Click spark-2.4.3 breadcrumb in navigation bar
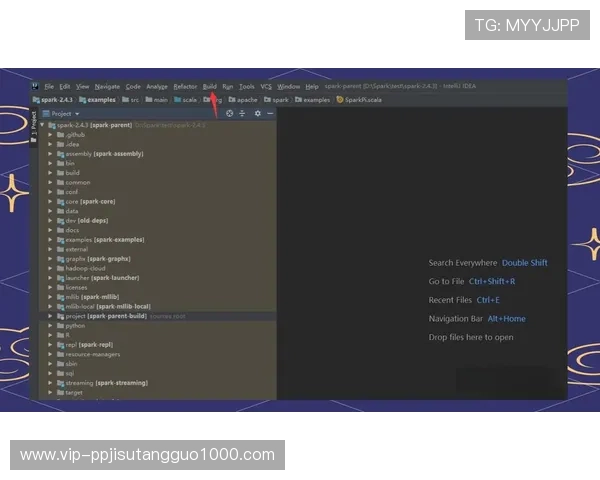The width and height of the screenshot is (600, 480). (x=53, y=100)
